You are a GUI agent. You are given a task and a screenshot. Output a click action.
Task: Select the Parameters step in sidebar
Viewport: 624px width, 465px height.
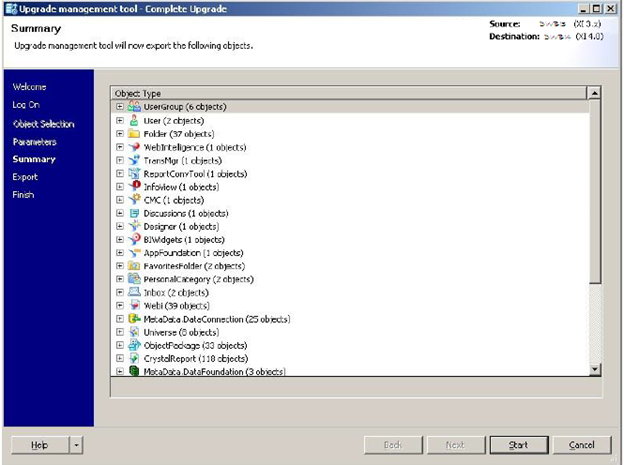34,142
